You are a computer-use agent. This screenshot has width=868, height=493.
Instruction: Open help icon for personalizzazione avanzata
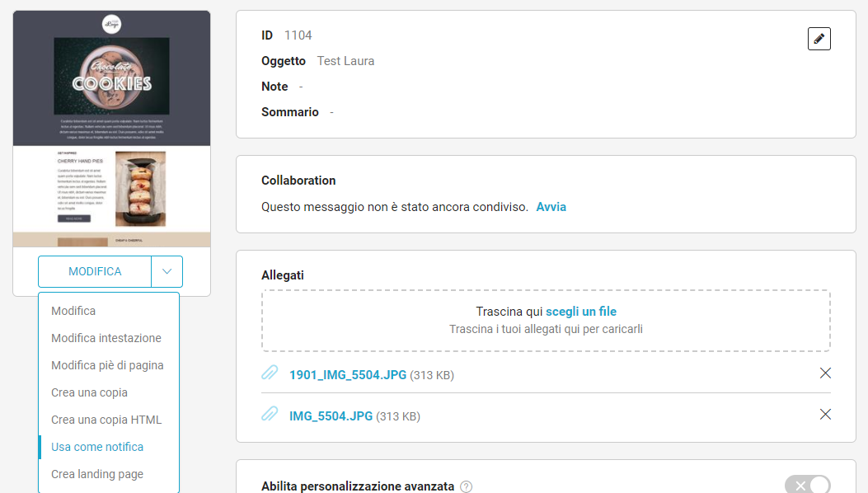pos(467,486)
